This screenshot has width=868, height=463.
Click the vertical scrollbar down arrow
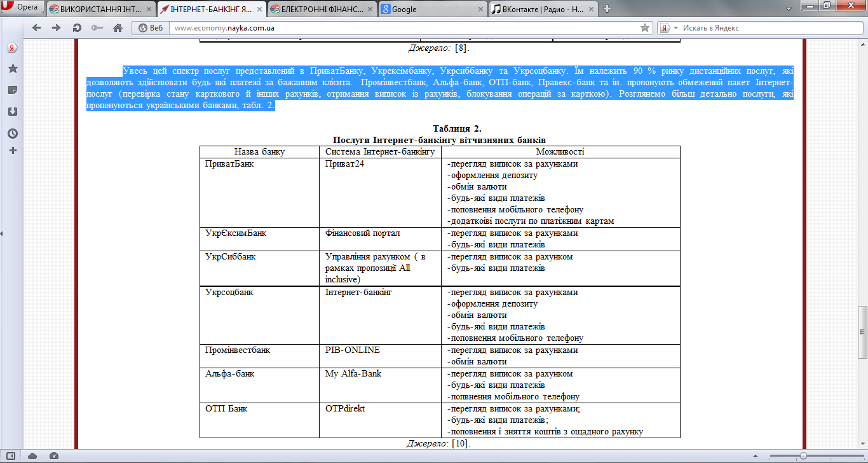862,444
